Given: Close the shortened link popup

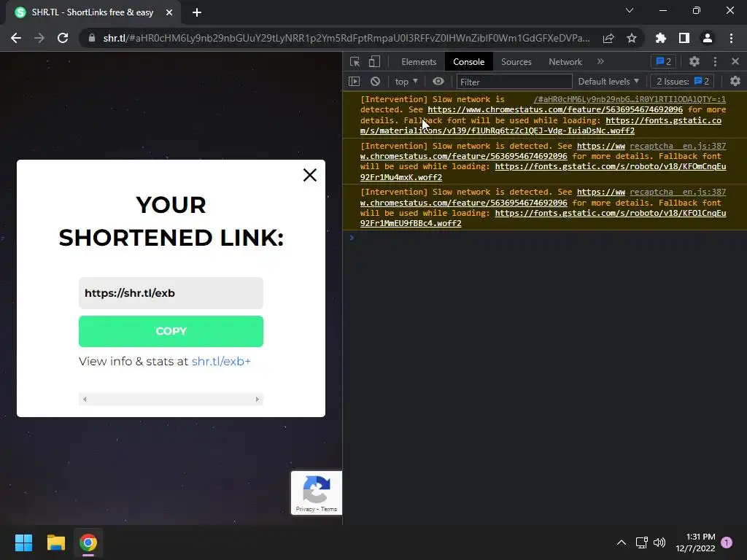Looking at the screenshot, I should pos(309,175).
